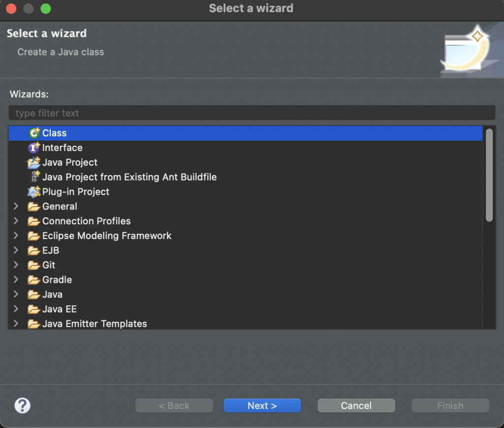This screenshot has height=428, width=504.
Task: Click the Java EE folder icon
Action: click(34, 309)
